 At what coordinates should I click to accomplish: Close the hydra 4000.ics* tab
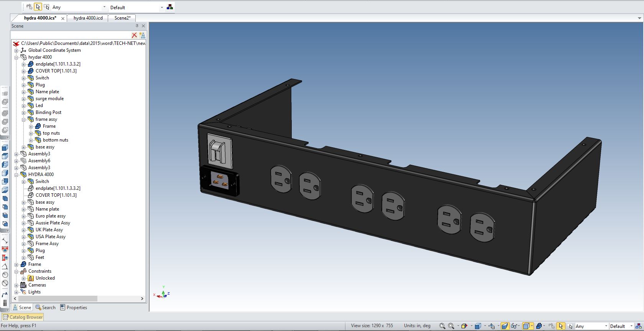[x=63, y=18]
